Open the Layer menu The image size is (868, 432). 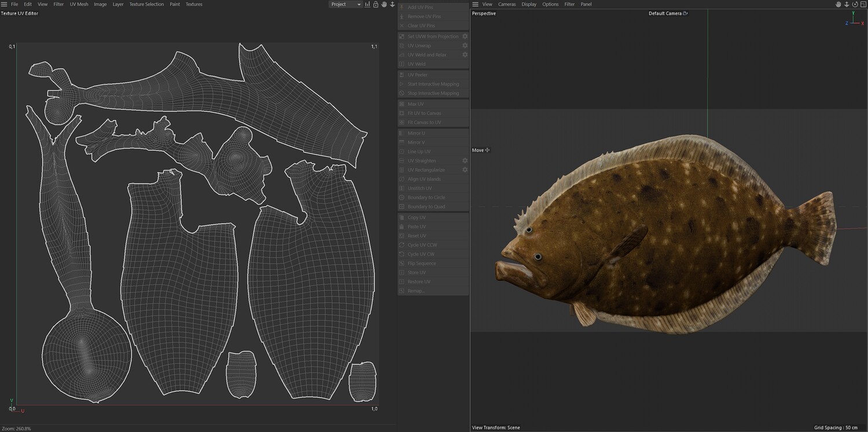[118, 4]
